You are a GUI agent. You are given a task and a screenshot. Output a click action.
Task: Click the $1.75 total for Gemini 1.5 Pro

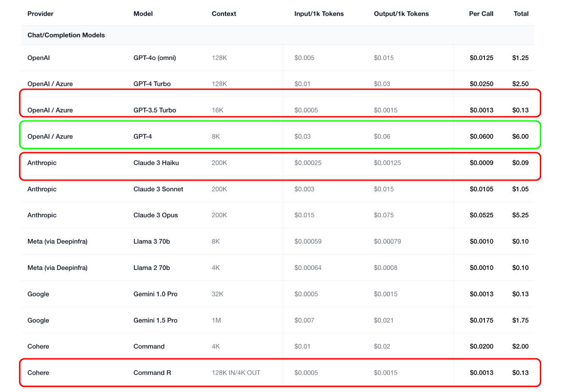click(x=520, y=320)
